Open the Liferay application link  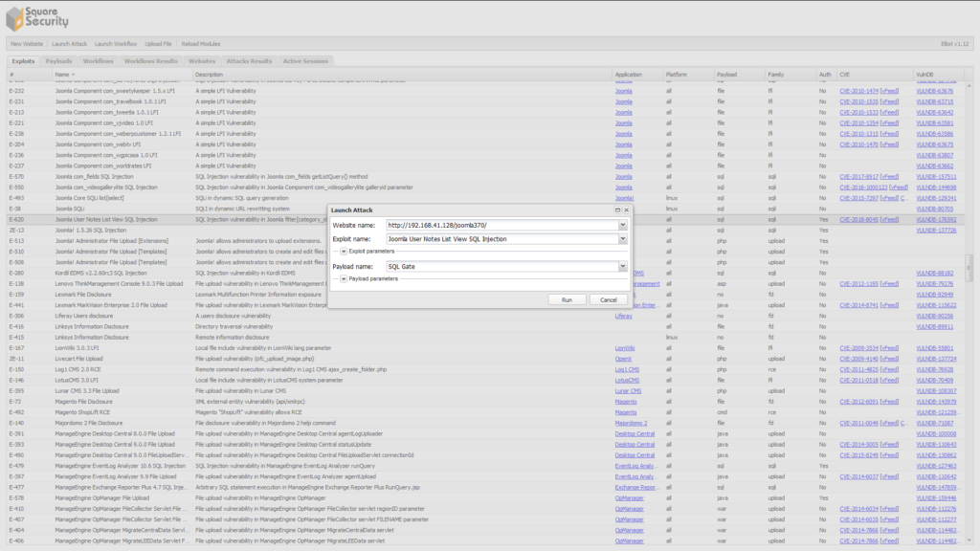click(x=623, y=316)
